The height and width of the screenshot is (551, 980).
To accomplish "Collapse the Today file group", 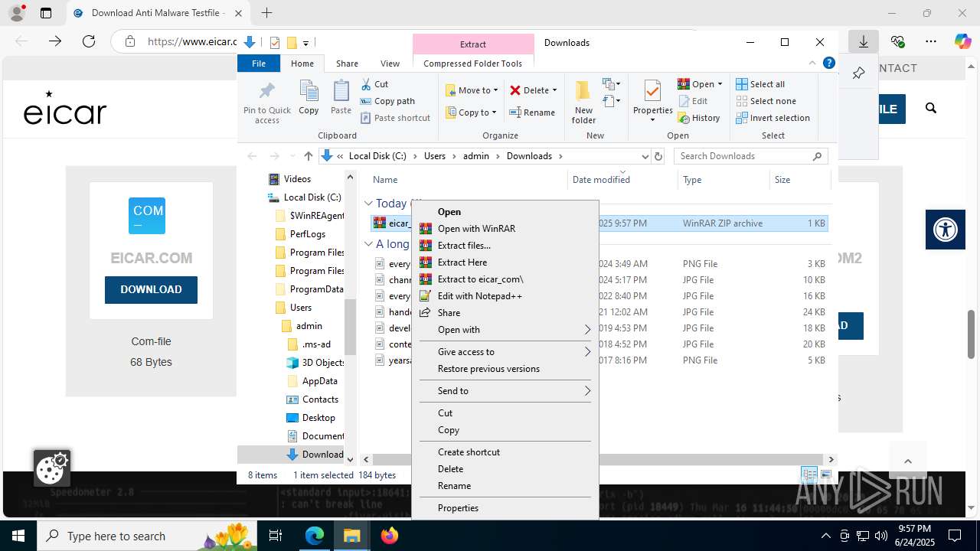I will 368,204.
